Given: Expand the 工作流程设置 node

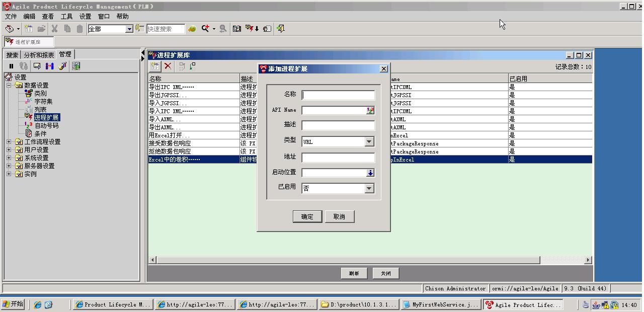Looking at the screenshot, I should (x=9, y=142).
